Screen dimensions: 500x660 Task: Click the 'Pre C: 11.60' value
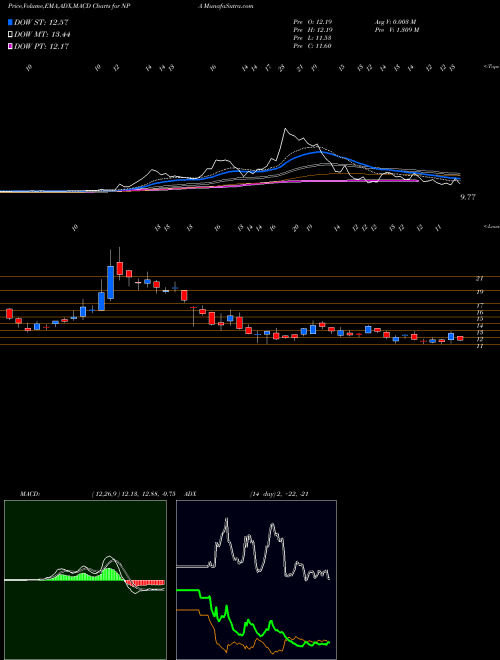point(313,45)
